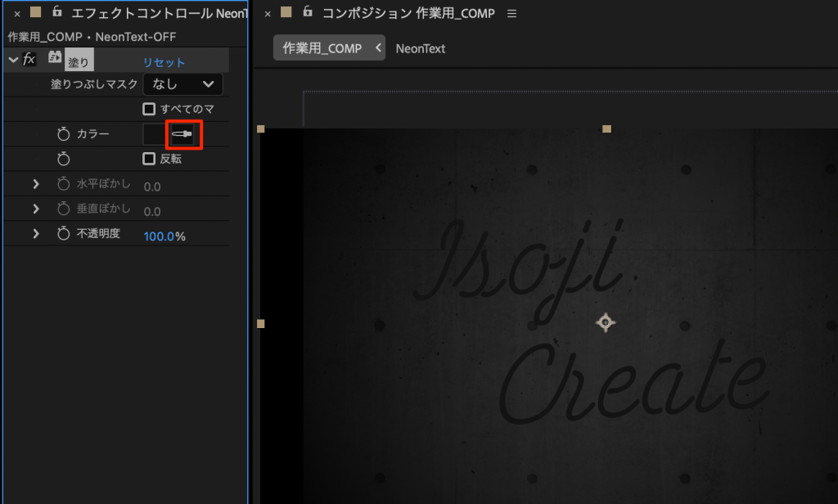Screen dimensions: 838x504
Task: Select the 作業用_COMP breadcrumb tab
Action: (322, 48)
